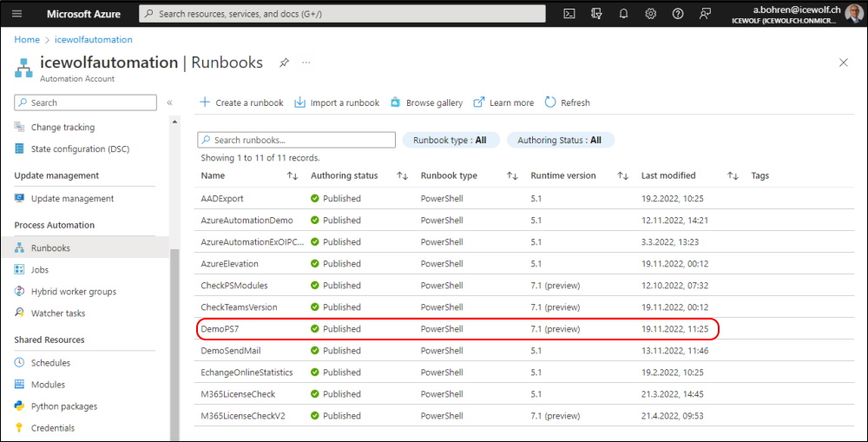Click the Modules icon in sidebar
868x442 pixels.
click(19, 385)
